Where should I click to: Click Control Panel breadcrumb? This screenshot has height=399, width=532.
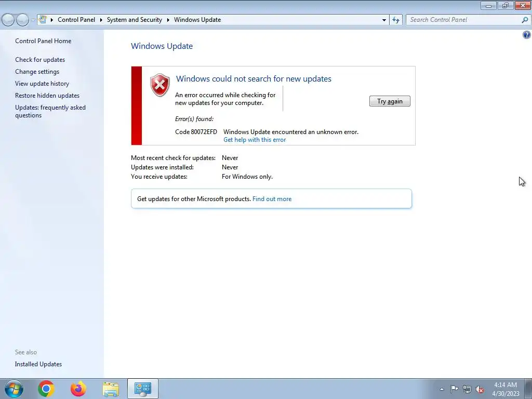[76, 20]
